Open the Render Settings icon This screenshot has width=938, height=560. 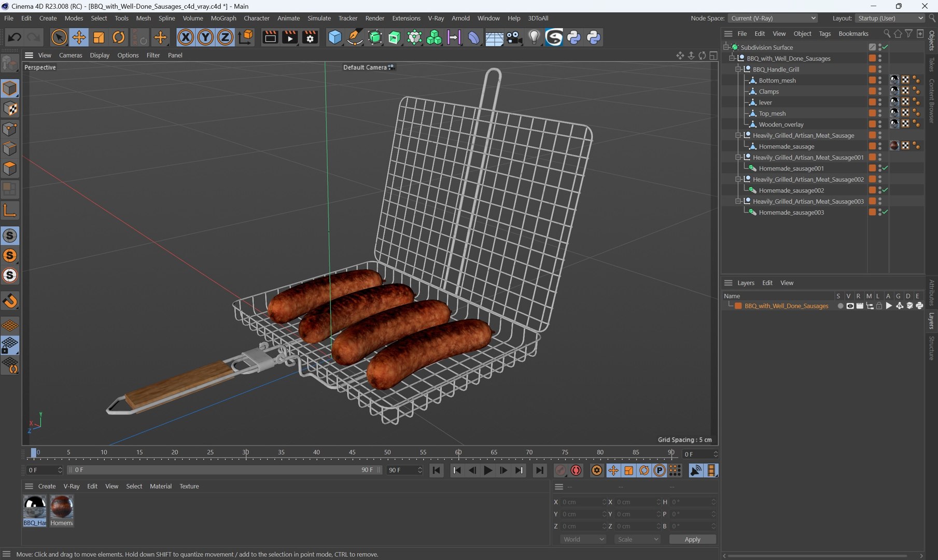310,37
